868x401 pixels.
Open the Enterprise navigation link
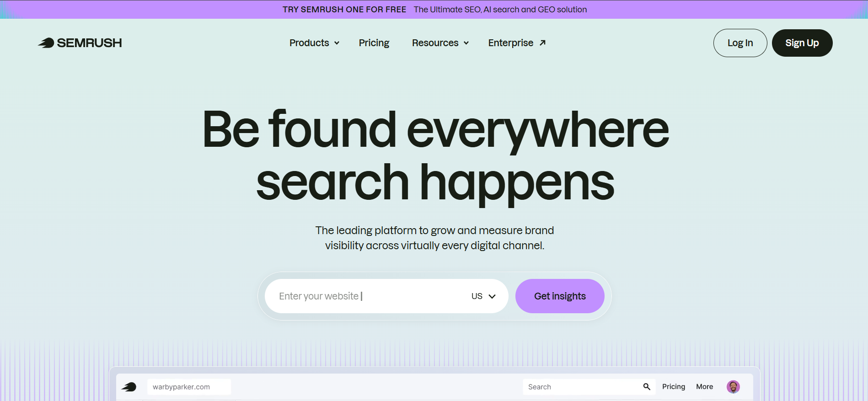510,43
